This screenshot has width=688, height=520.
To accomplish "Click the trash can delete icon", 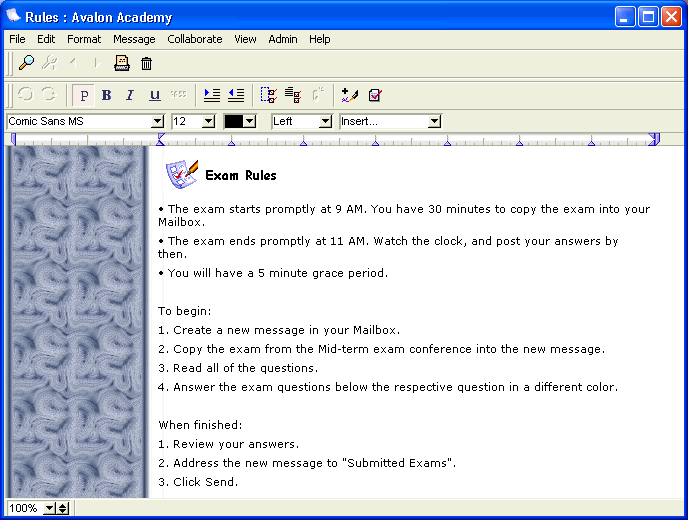I will (x=146, y=63).
